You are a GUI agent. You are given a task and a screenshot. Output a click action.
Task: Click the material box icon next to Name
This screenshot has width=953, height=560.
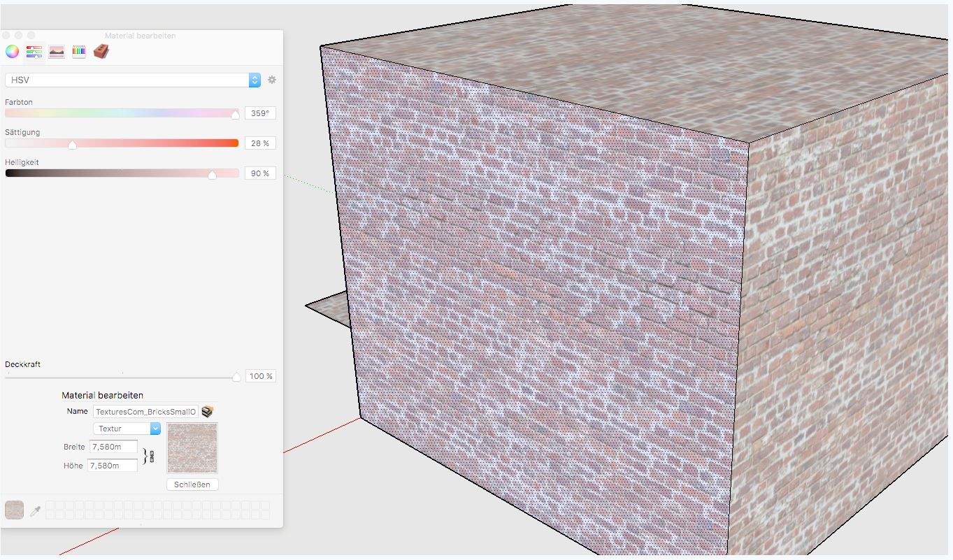pos(207,411)
